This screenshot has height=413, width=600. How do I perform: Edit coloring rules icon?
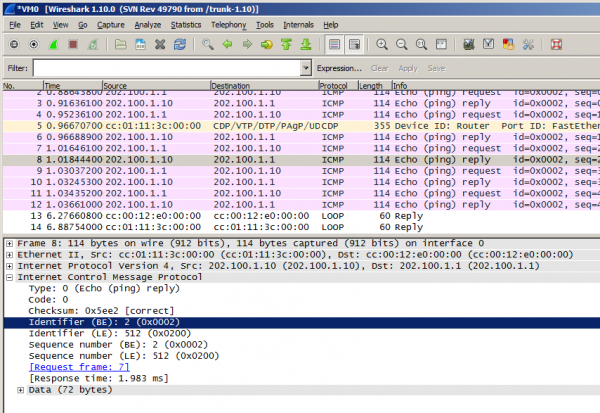click(509, 44)
